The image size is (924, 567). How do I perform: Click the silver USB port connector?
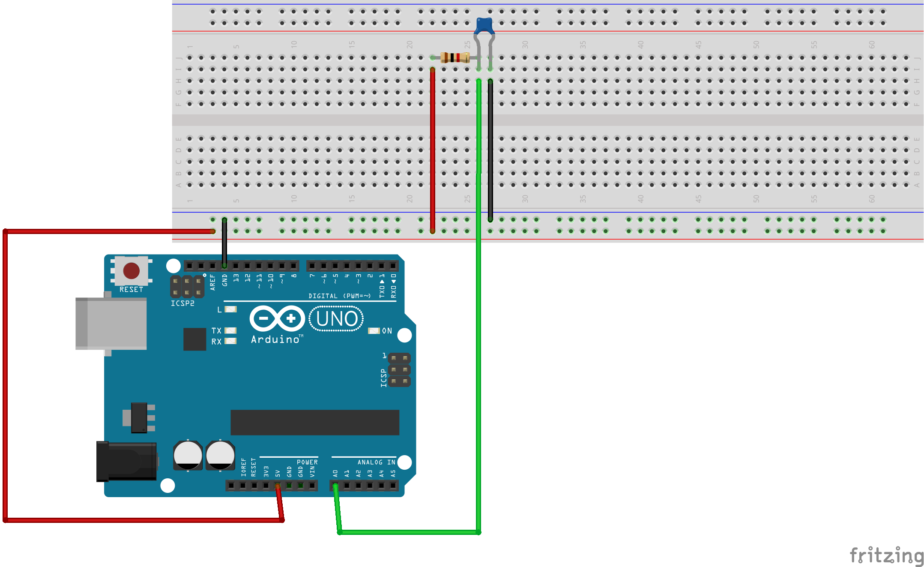coord(111,324)
